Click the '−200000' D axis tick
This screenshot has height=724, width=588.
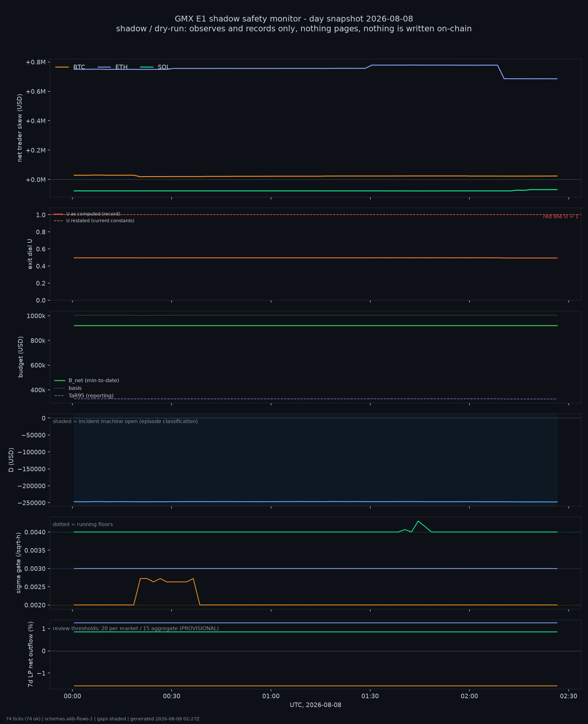(x=32, y=486)
